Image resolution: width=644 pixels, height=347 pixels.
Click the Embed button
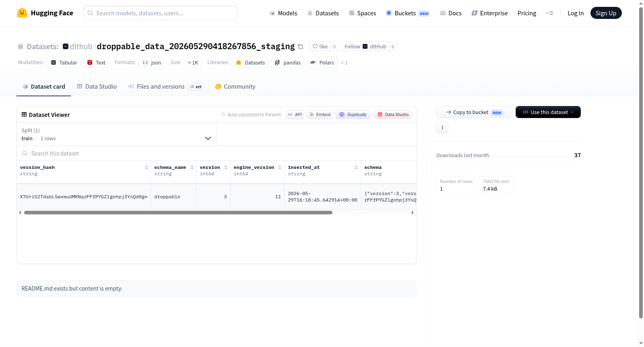click(x=320, y=114)
